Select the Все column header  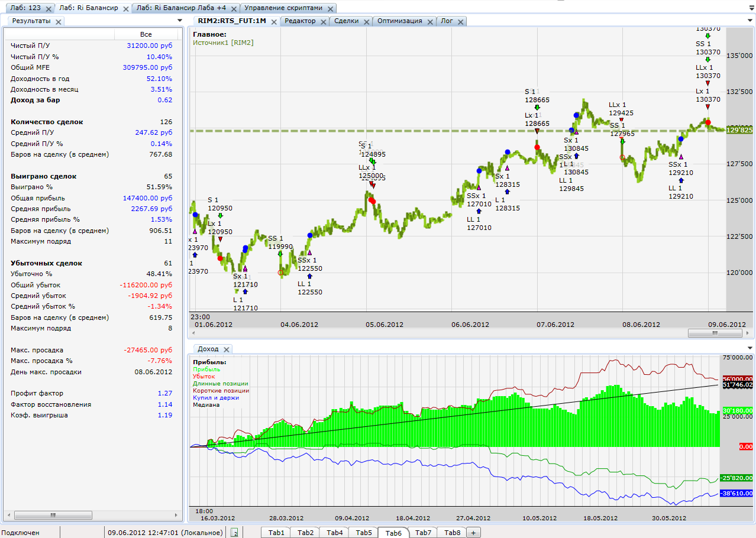point(146,34)
